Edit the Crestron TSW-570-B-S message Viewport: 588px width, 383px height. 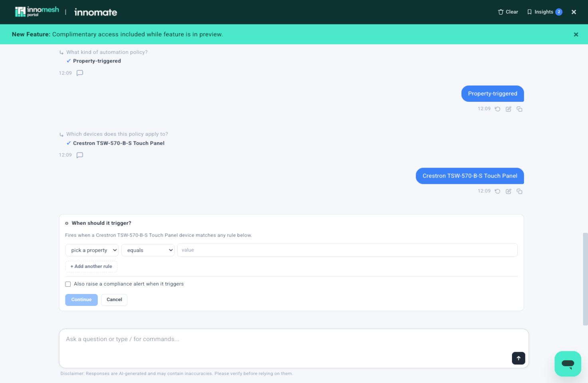(x=508, y=191)
